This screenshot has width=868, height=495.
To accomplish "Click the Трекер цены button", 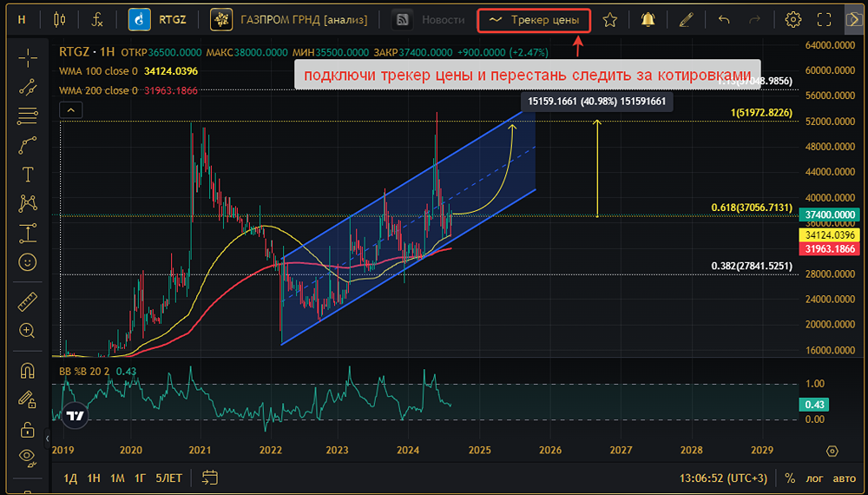I will 534,19.
